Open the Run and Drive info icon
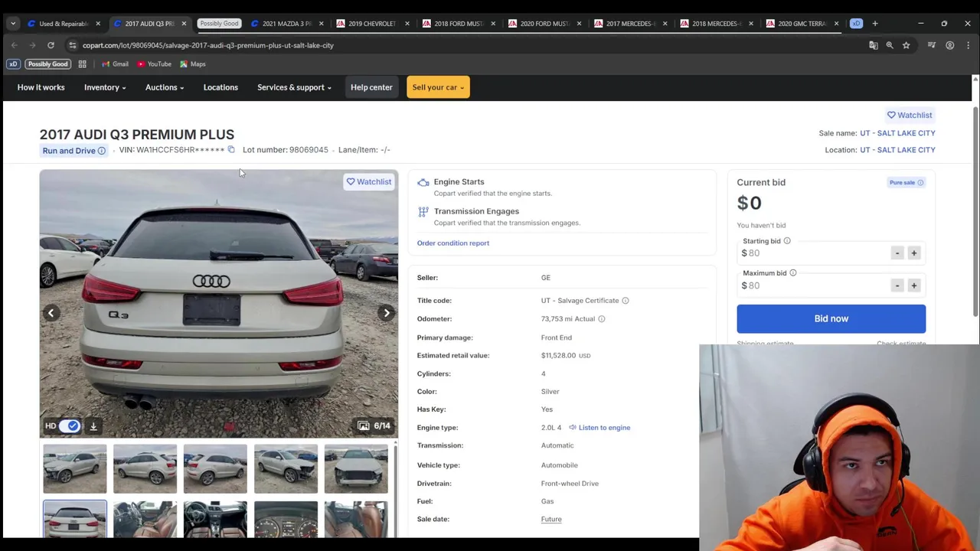The width and height of the screenshot is (980, 551). 101,151
